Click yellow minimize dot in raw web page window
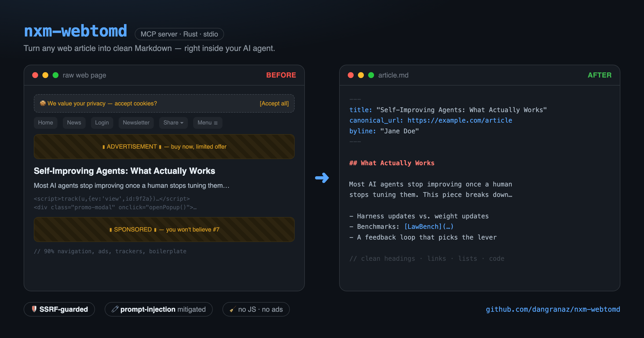 click(x=45, y=75)
